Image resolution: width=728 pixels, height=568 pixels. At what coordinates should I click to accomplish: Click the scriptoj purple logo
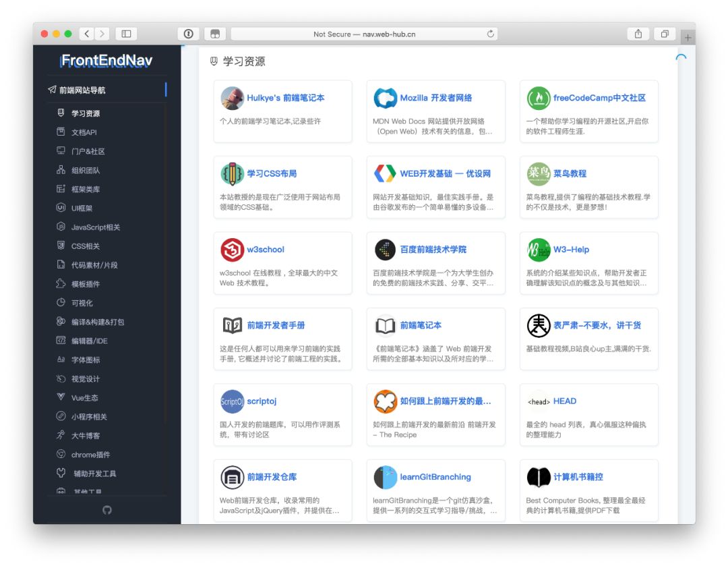(232, 401)
